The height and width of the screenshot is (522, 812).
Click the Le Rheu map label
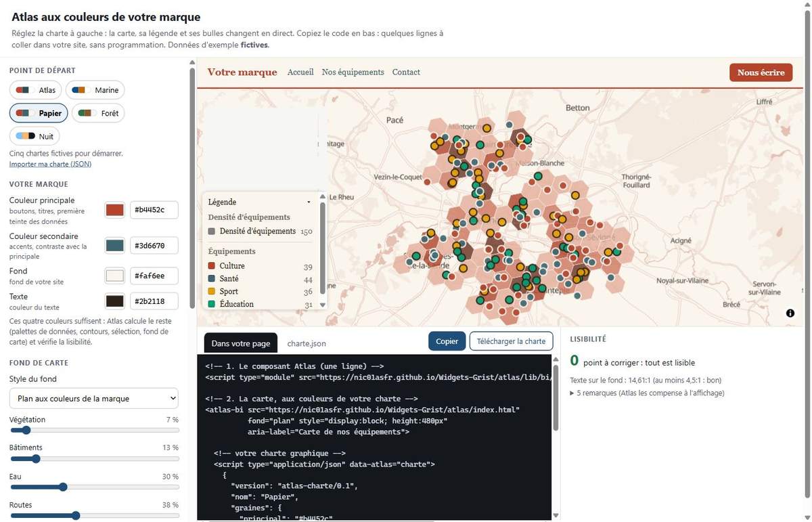pos(341,197)
